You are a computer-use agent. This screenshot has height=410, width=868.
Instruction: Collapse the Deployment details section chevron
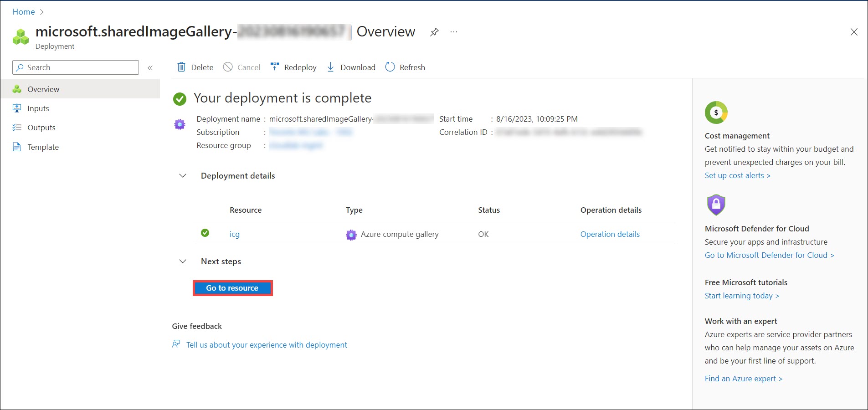pos(183,175)
